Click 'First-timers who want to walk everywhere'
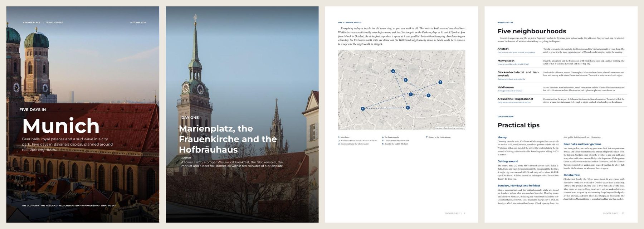The width and height of the screenshot is (644, 229). click(516, 53)
